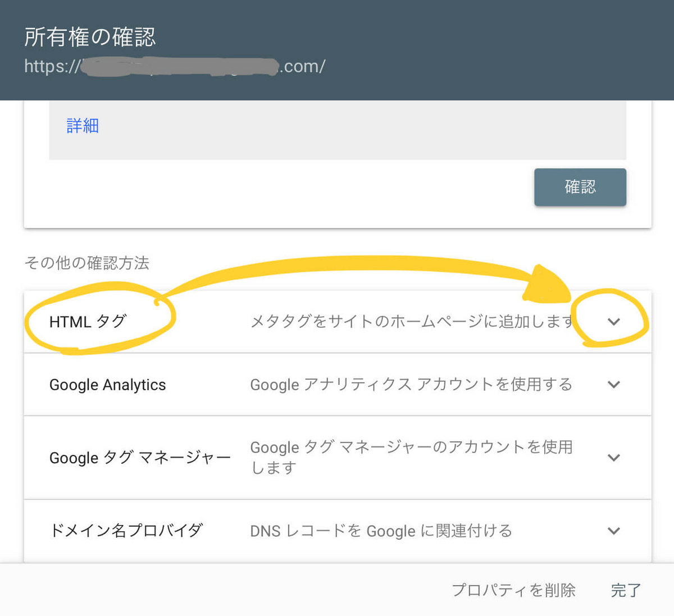Click the property URL in the header
674x616 pixels.
(x=175, y=66)
